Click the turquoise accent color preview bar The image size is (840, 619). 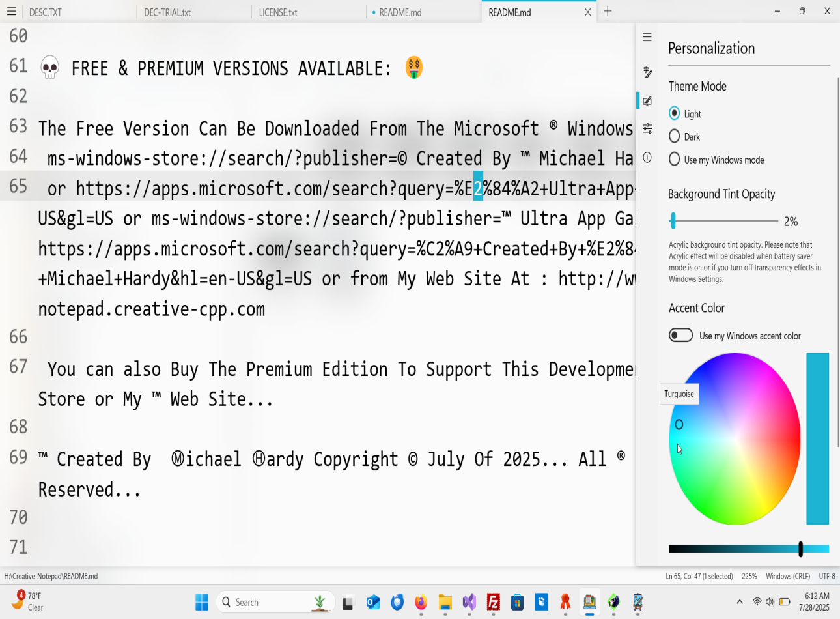tap(817, 439)
